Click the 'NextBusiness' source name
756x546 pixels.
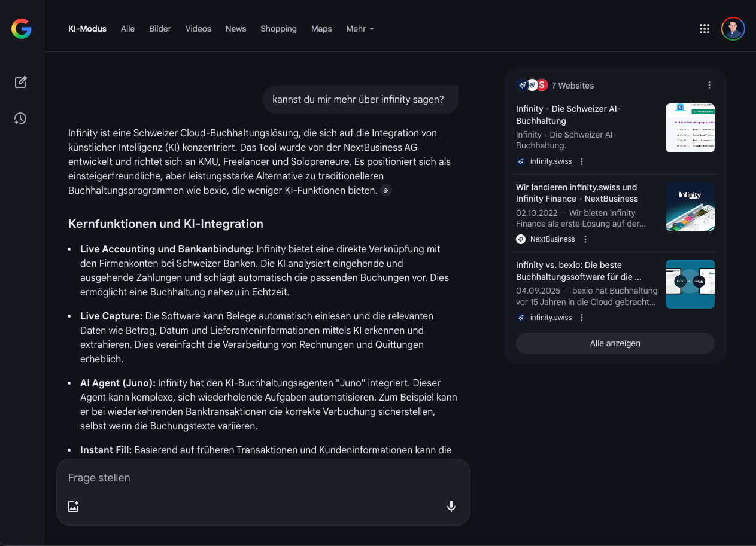[x=552, y=239]
